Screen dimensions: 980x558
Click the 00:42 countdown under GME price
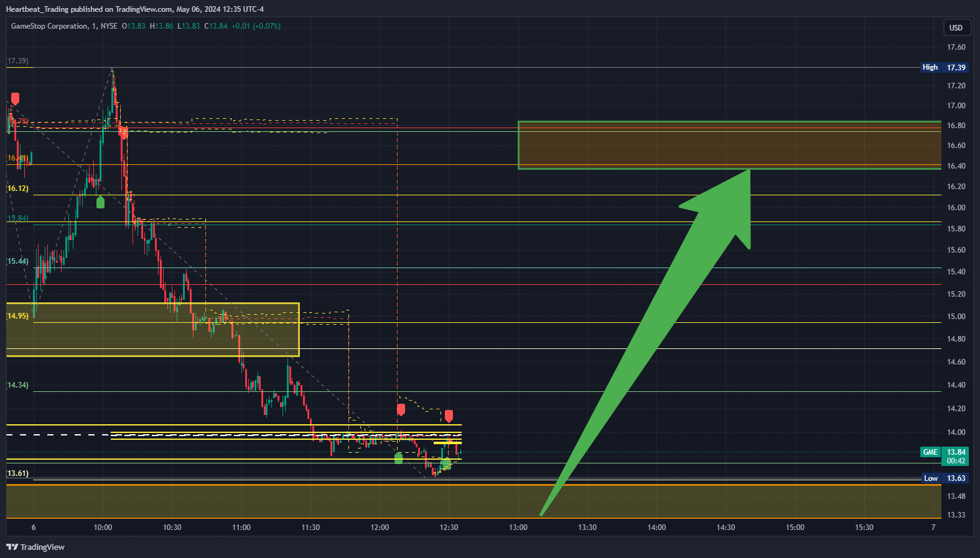tap(956, 461)
